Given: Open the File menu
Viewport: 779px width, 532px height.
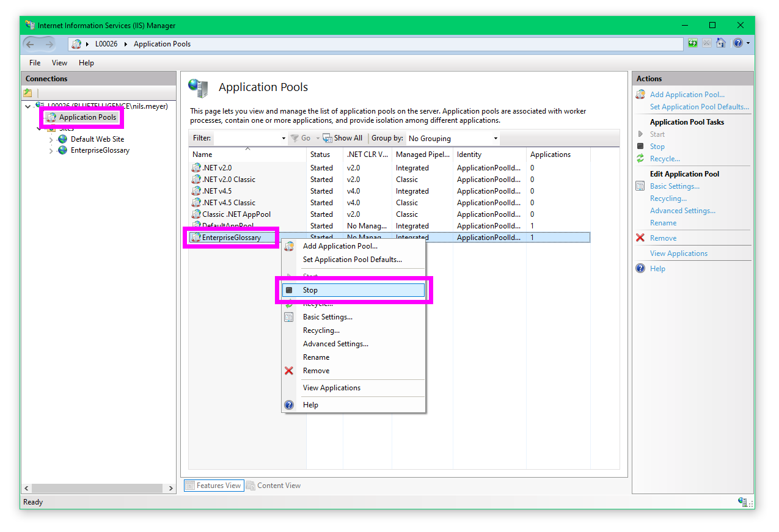Looking at the screenshot, I should [35, 63].
